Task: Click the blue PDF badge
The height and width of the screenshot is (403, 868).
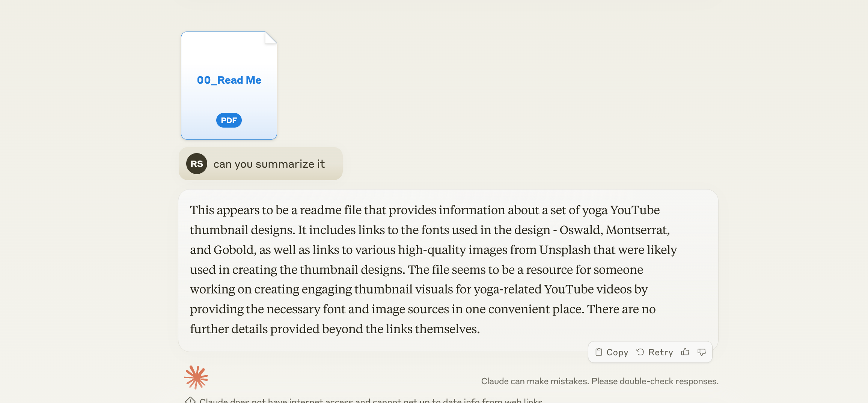Action: (229, 120)
